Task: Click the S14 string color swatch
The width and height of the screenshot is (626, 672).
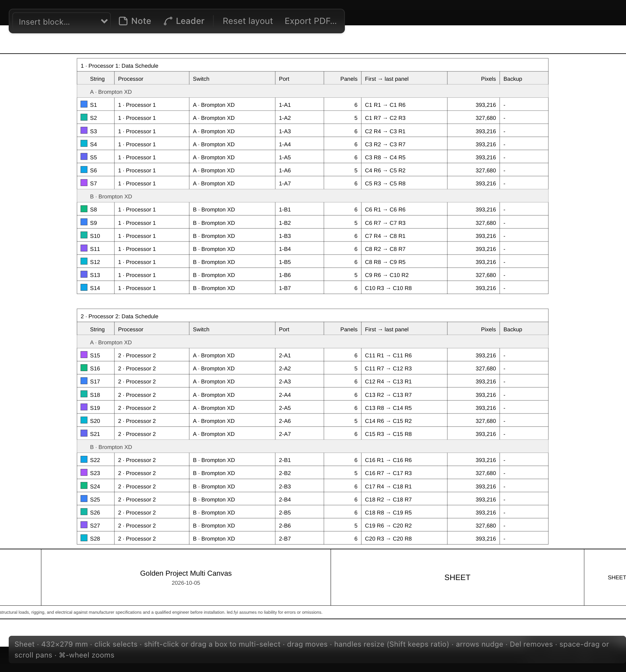Action: [x=84, y=287]
